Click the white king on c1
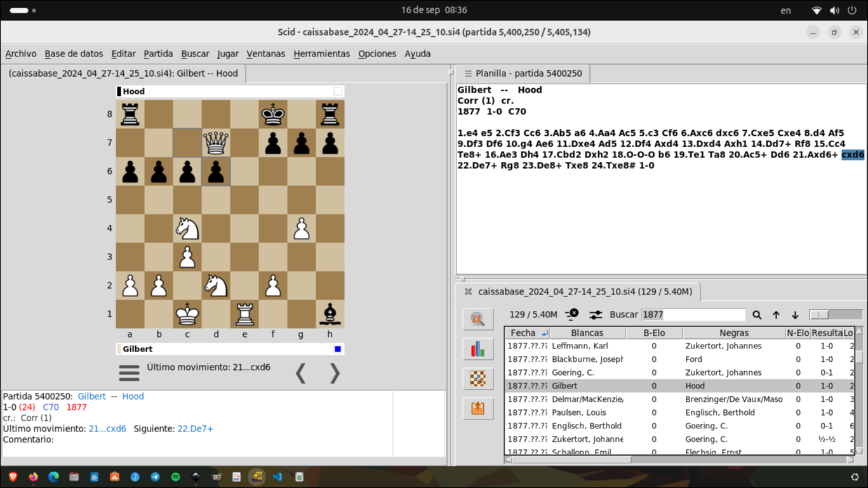Viewport: 868px width, 488px height. 187,313
